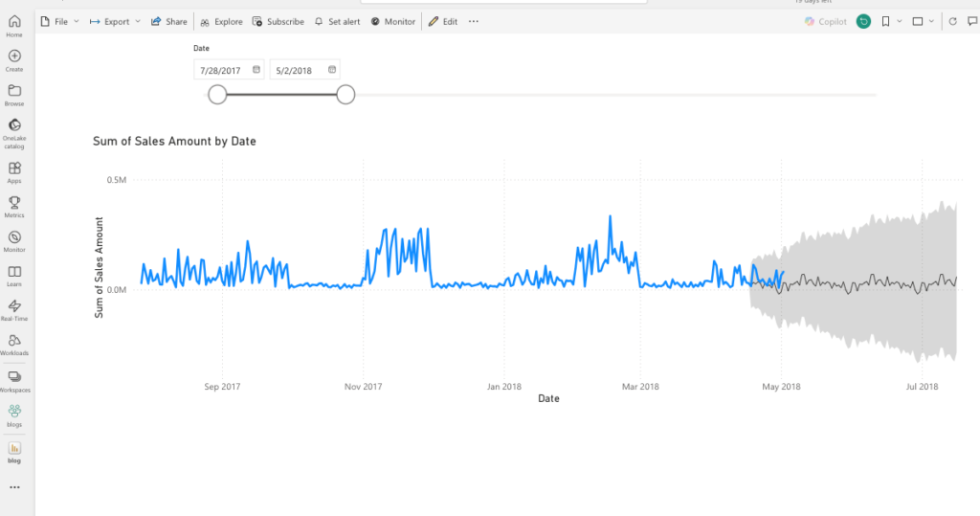This screenshot has width=980, height=516.
Task: Click the date slider track right portion
Action: 615,95
